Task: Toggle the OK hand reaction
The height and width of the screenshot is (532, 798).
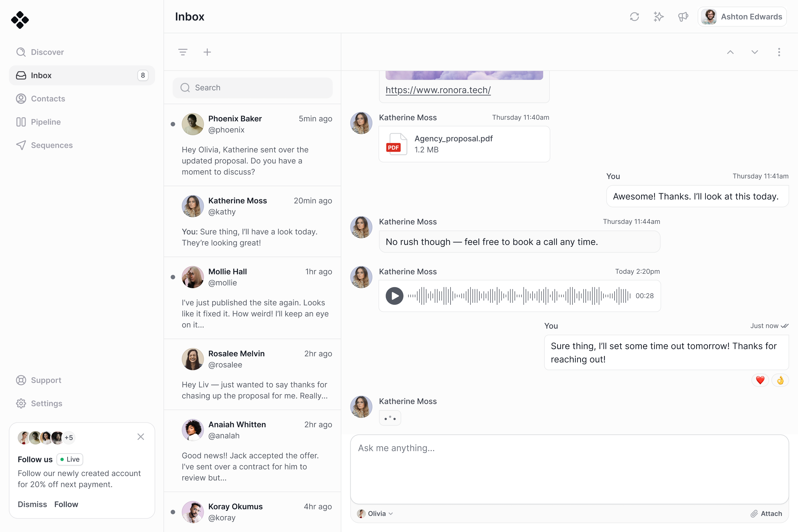Action: pyautogui.click(x=780, y=380)
